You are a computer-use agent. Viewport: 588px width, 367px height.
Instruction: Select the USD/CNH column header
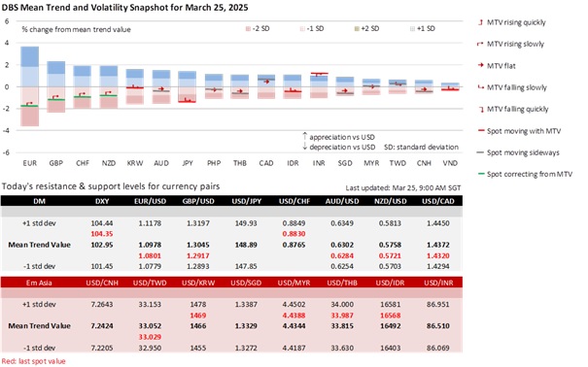102,283
